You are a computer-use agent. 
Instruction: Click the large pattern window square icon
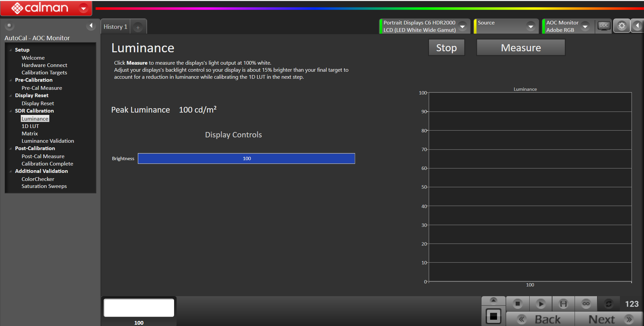coord(493,316)
